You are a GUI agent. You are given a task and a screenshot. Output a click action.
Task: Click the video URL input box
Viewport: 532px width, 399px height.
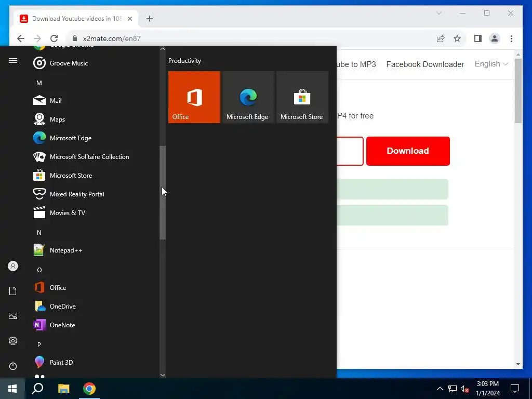tap(350, 151)
